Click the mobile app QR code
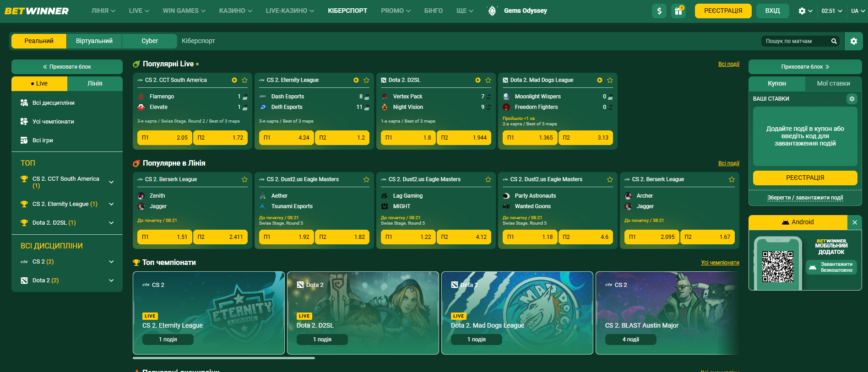868x372 pixels. [777, 267]
